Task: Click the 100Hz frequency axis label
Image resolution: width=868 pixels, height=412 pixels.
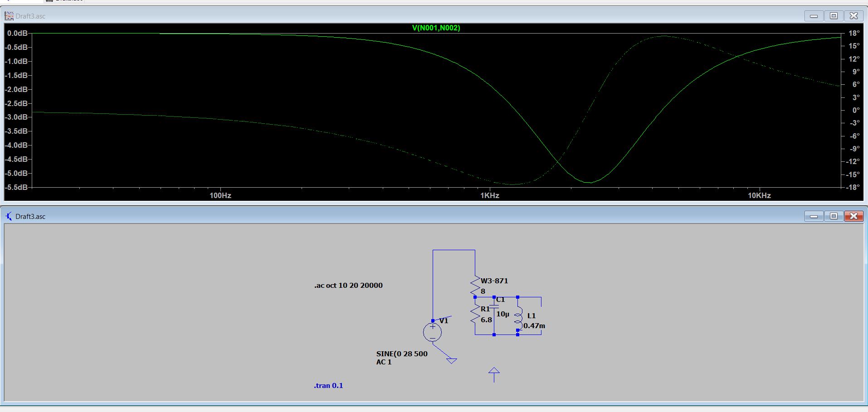Action: point(220,195)
